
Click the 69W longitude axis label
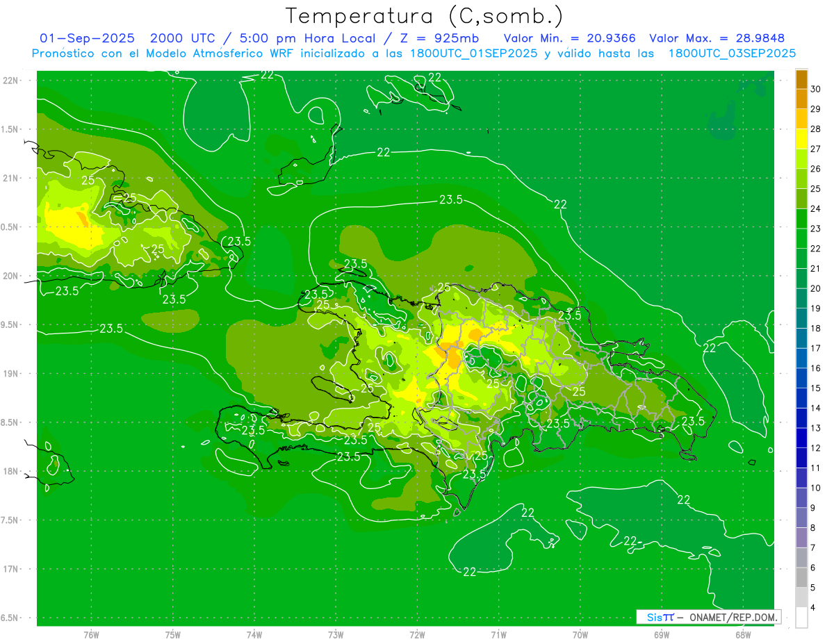pyautogui.click(x=662, y=635)
